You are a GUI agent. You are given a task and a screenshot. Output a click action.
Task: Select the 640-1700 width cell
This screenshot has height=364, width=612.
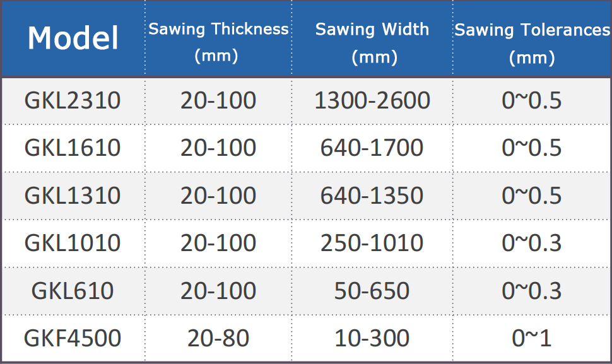[372, 148]
